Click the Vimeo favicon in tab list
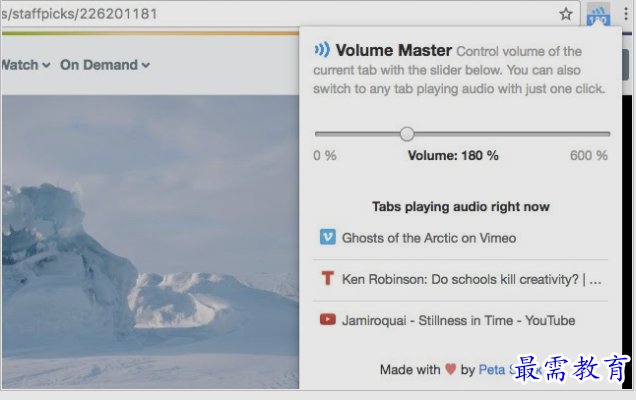This screenshot has height=400, width=636. (x=327, y=238)
